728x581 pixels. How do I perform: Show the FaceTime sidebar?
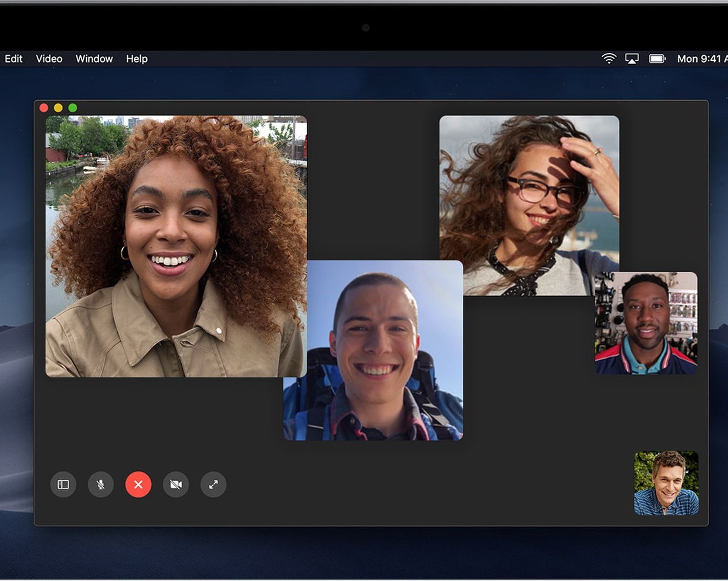tap(63, 484)
